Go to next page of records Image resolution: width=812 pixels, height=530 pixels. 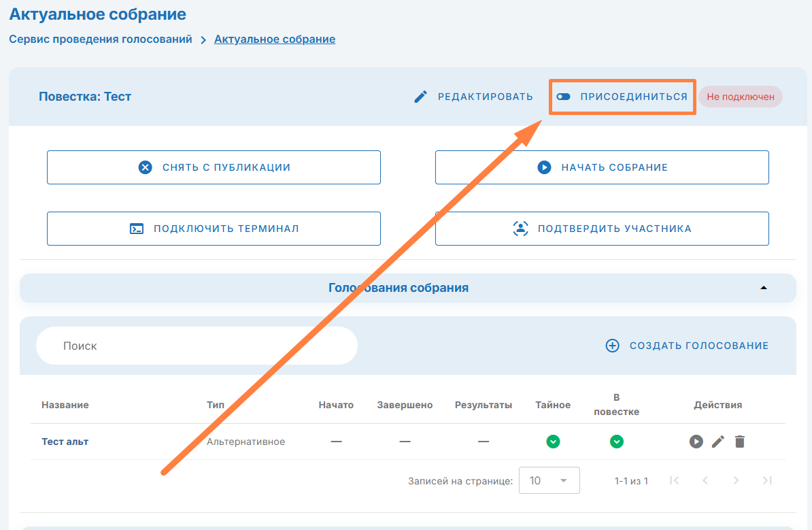[x=736, y=480]
